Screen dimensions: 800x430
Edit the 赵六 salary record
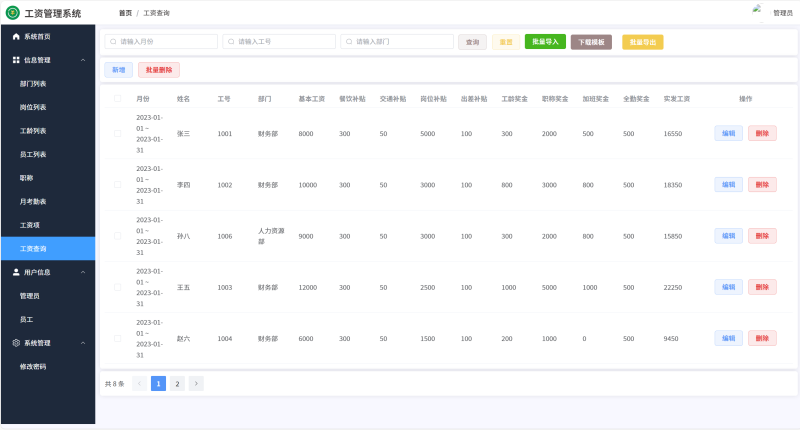(x=729, y=338)
